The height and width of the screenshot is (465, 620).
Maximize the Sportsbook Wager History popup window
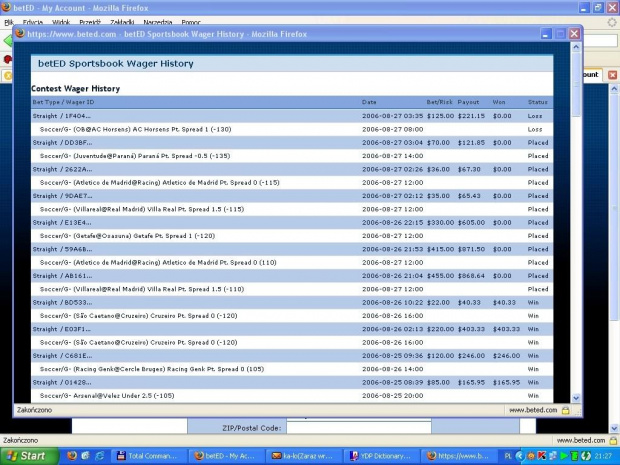coord(561,33)
